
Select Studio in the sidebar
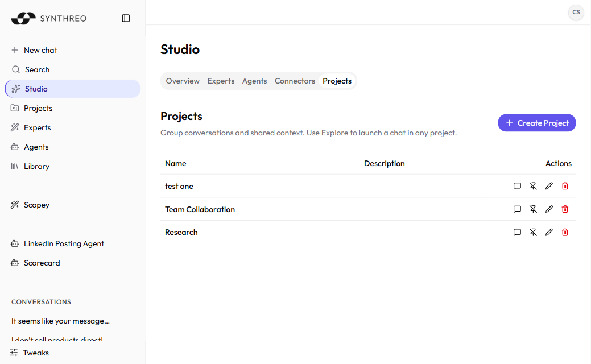[72, 89]
